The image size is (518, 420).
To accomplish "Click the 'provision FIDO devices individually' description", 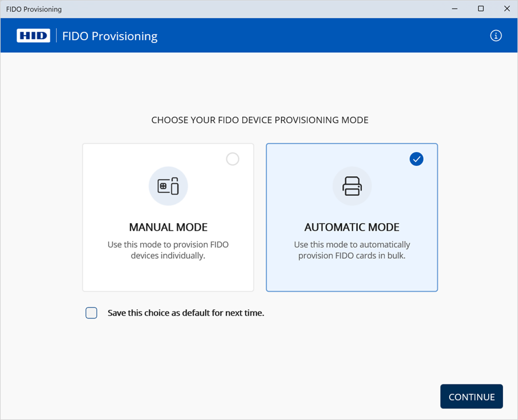I will coord(168,250).
